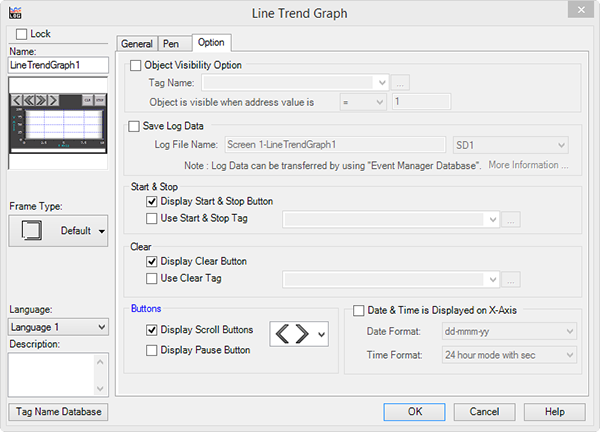Expand the Clear Tag dropdown

click(492, 280)
